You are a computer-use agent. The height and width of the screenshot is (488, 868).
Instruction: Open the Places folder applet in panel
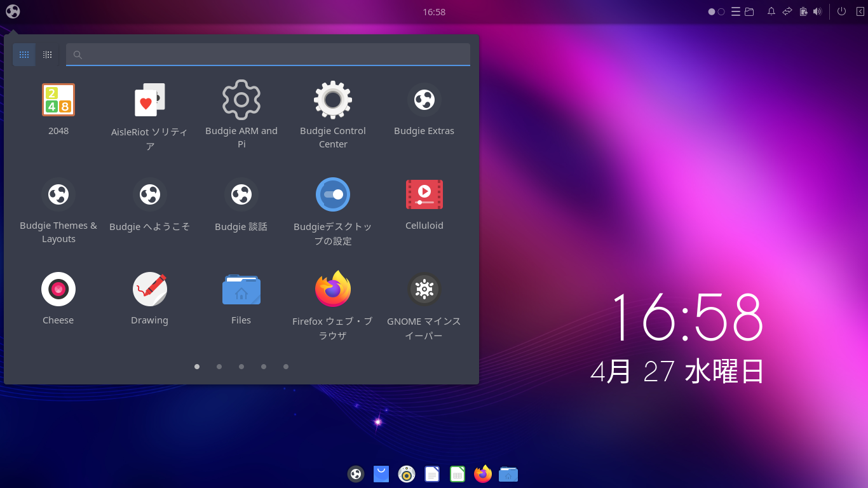click(x=749, y=11)
